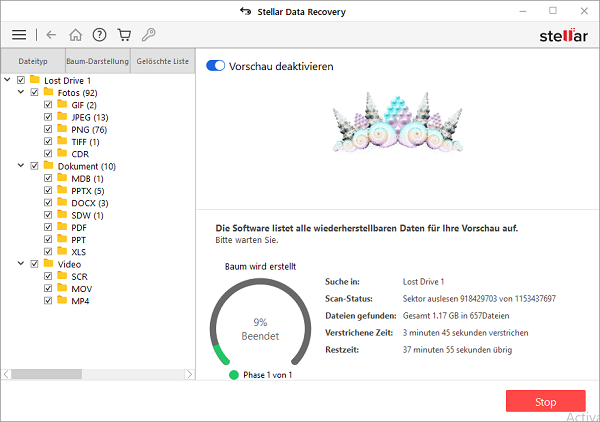Click the back arrow icon
Screen dimensions: 600x422
(x=51, y=35)
